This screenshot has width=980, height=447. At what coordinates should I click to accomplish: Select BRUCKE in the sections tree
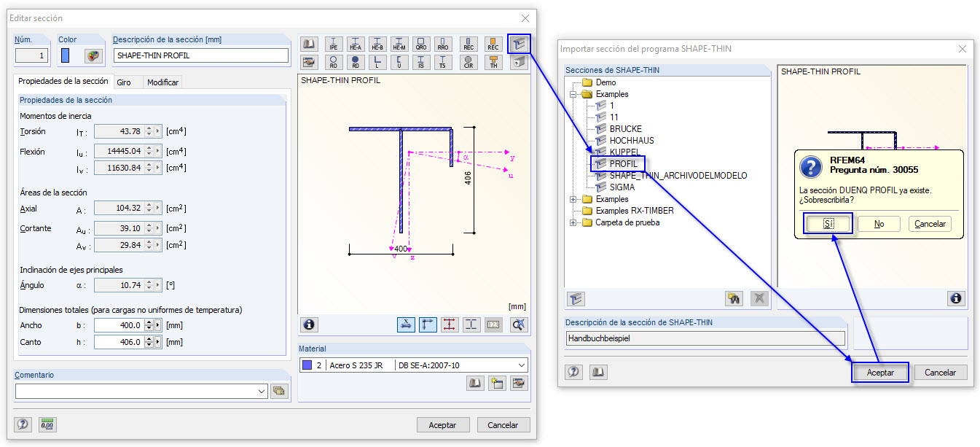pos(626,129)
